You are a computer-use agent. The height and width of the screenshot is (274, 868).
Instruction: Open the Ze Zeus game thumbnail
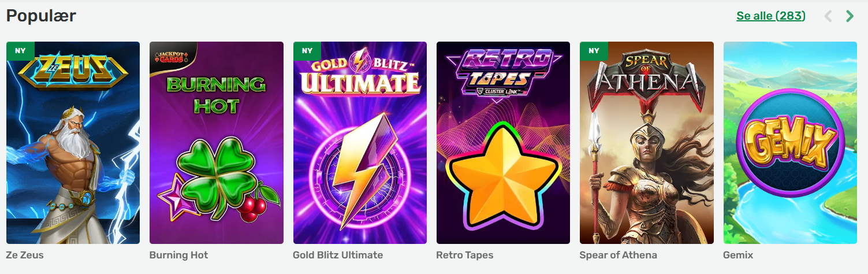73,143
